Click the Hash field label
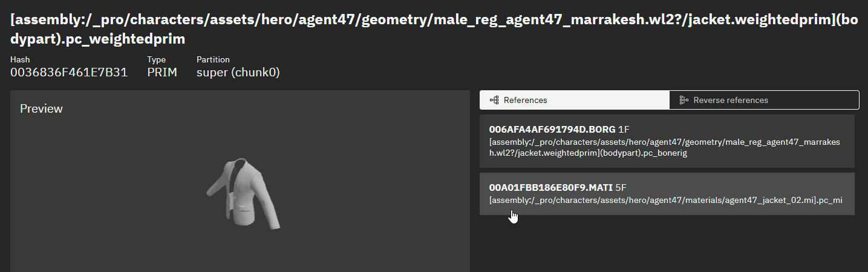868x272 pixels. tap(20, 60)
